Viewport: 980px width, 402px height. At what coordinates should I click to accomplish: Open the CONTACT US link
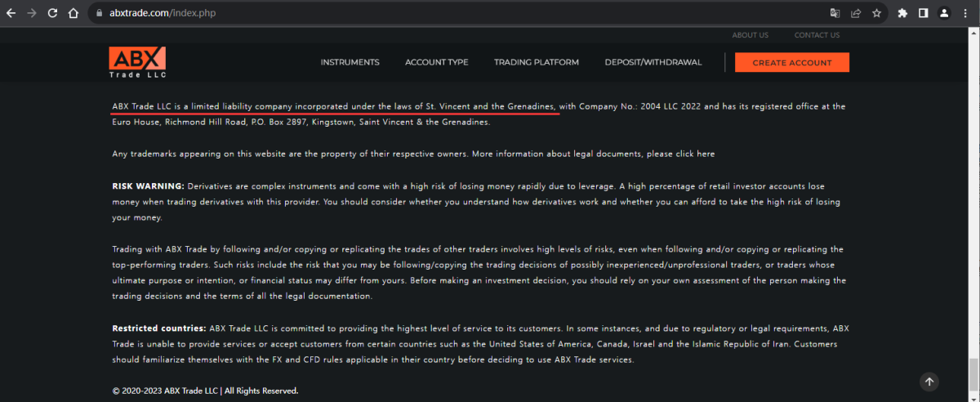click(817, 35)
